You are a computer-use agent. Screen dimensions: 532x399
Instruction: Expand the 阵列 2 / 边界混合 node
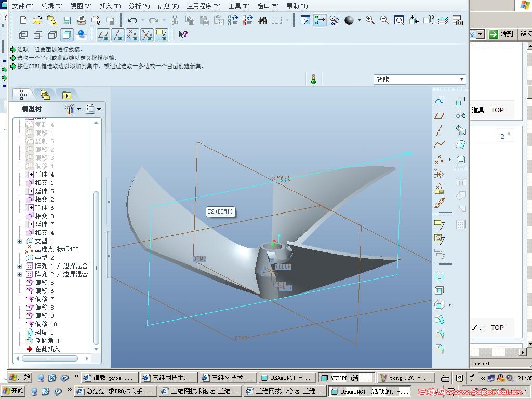20,274
